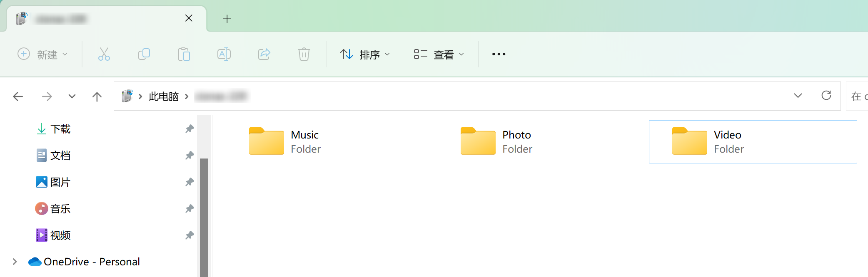This screenshot has height=277, width=868.
Task: Click the Cut scissors icon
Action: click(x=104, y=54)
